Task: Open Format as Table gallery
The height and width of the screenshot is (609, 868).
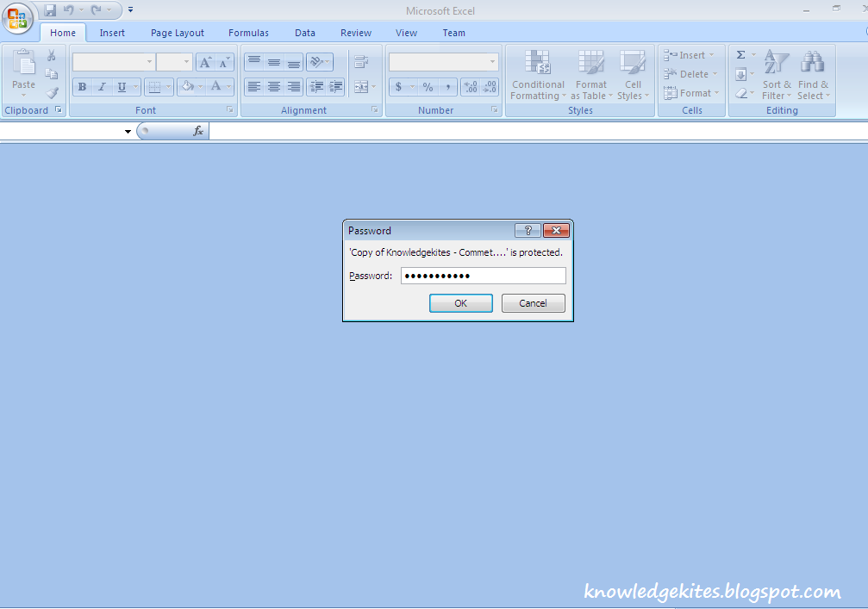Action: pos(591,75)
